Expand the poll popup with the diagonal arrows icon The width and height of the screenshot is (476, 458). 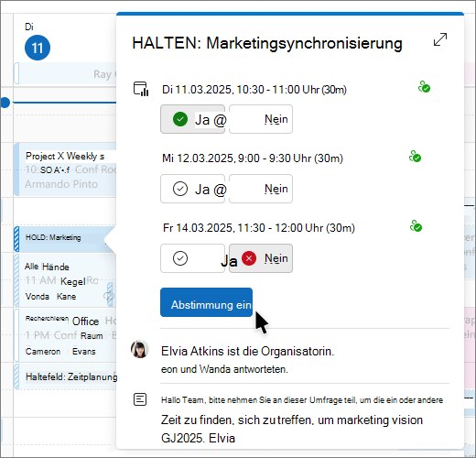(x=440, y=39)
